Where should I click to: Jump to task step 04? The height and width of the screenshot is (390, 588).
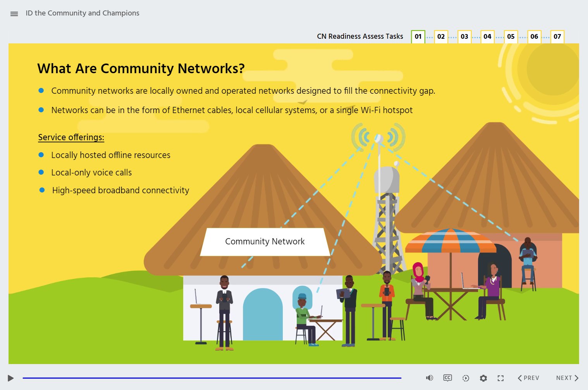click(x=487, y=37)
